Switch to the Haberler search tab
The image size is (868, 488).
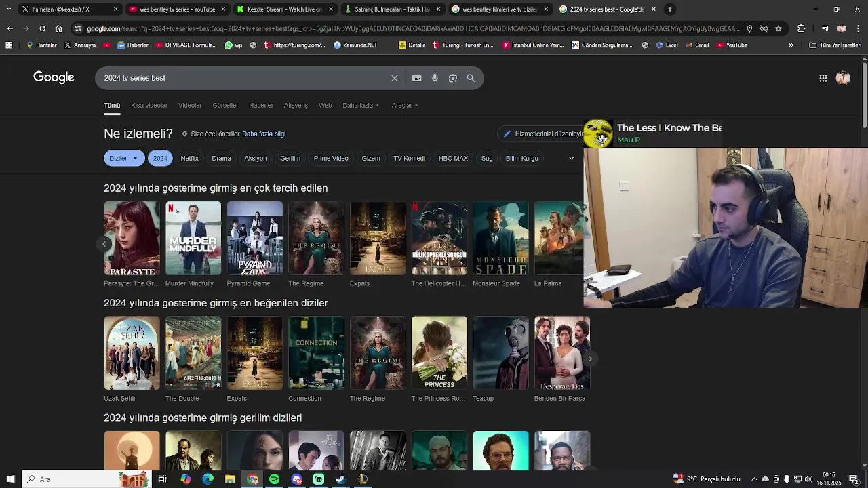[x=261, y=105]
